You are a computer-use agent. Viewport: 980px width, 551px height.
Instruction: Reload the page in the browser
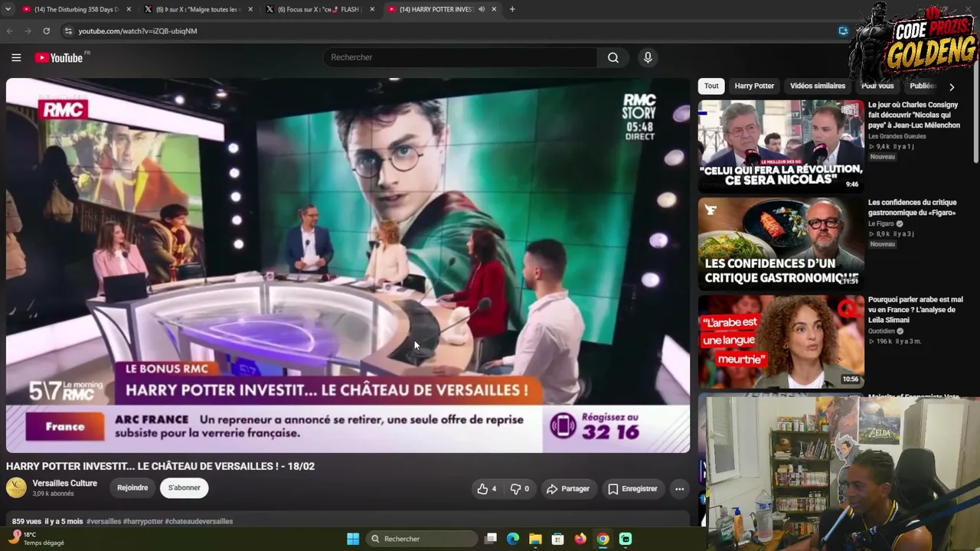[x=47, y=31]
